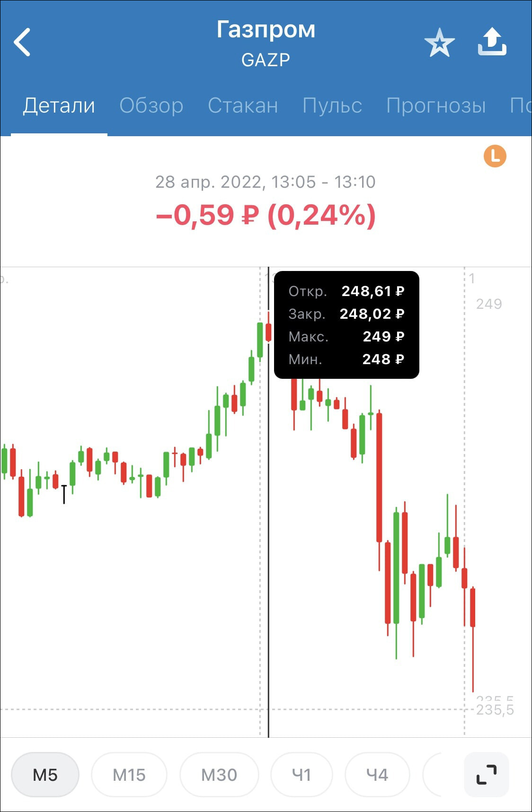Image resolution: width=532 pixels, height=812 pixels.
Task: Tap the −0,59 ₽ price change text
Action: click(x=207, y=216)
